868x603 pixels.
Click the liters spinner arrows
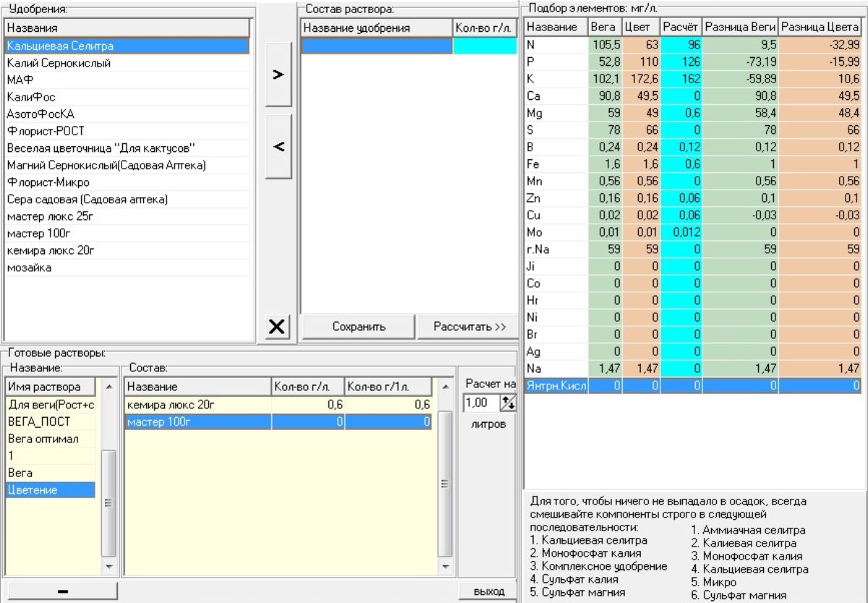click(x=508, y=402)
